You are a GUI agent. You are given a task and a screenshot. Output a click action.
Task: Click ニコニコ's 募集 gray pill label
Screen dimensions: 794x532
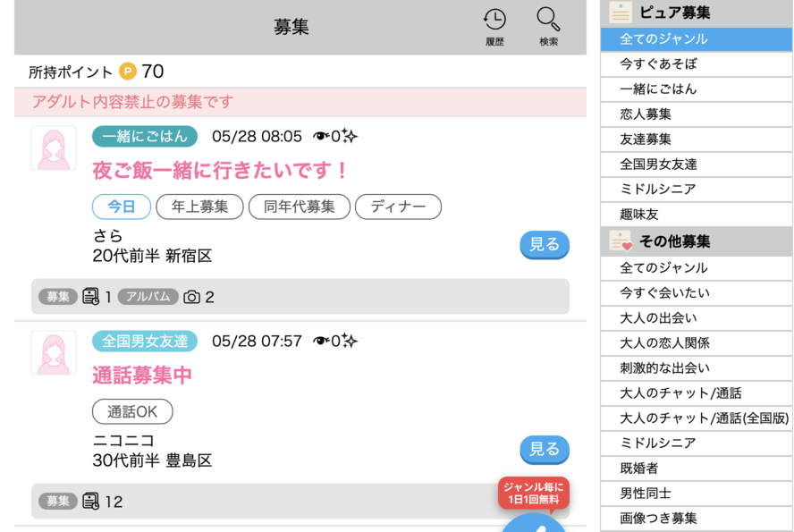58,501
